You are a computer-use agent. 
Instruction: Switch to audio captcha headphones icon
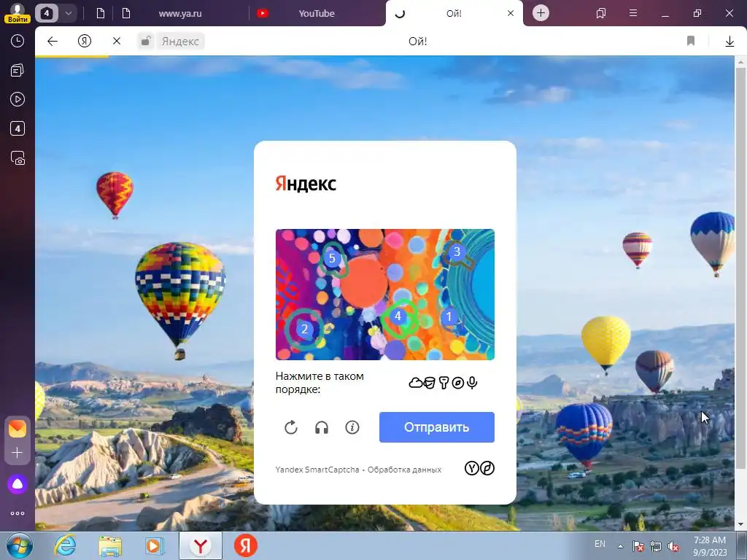click(x=322, y=427)
